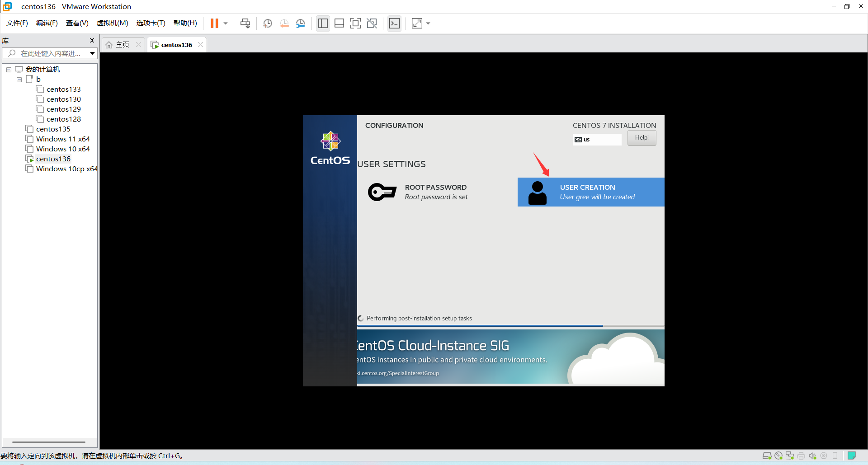Click the CentOS Cloud-Instance SIG banner
868x465 pixels.
tap(511, 357)
